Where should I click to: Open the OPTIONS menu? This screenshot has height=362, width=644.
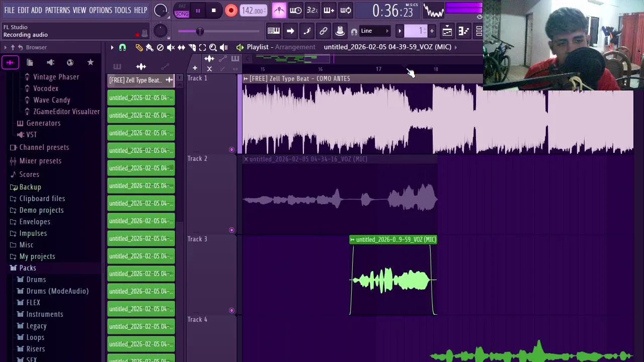(x=101, y=10)
